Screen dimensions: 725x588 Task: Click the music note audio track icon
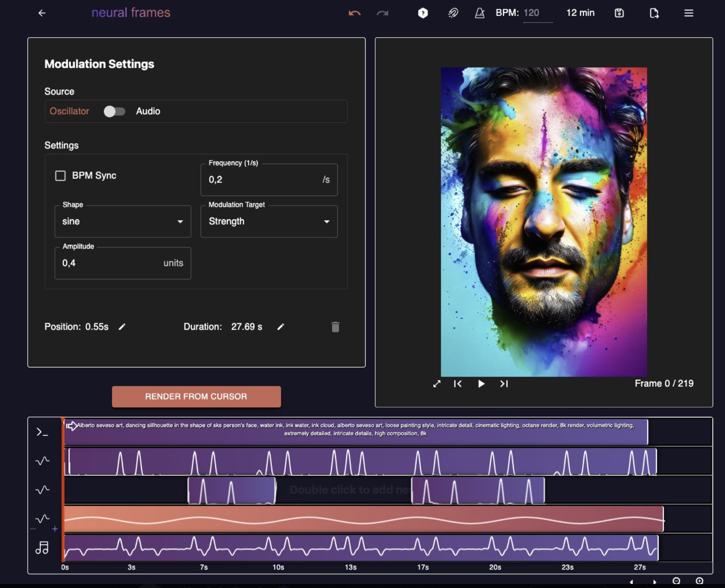click(42, 548)
